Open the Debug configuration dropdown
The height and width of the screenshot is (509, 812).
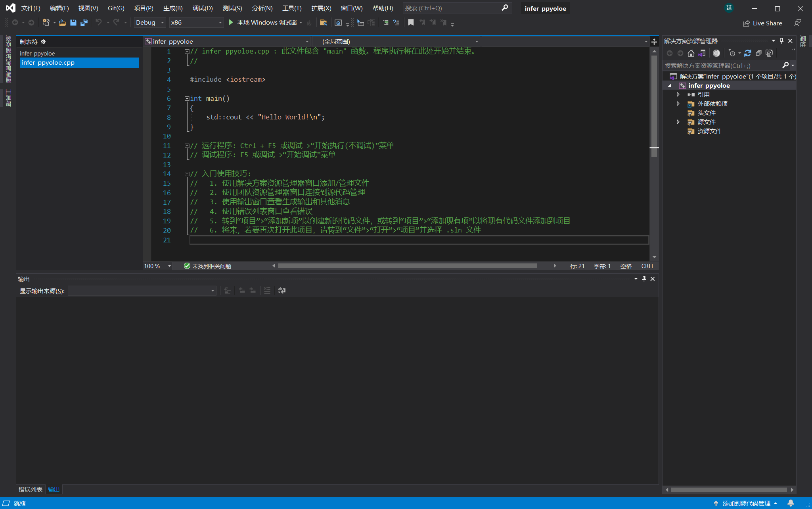tap(149, 23)
